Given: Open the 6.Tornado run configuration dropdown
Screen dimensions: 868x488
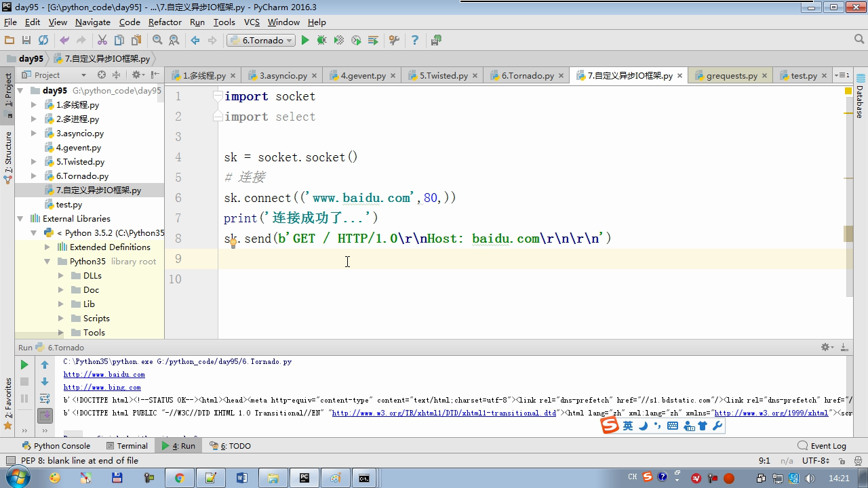Looking at the screenshot, I should click(261, 41).
